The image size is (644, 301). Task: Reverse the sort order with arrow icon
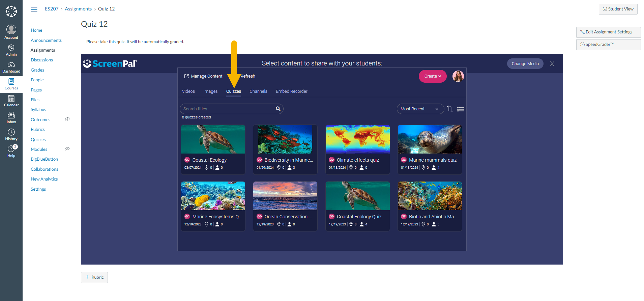(450, 109)
